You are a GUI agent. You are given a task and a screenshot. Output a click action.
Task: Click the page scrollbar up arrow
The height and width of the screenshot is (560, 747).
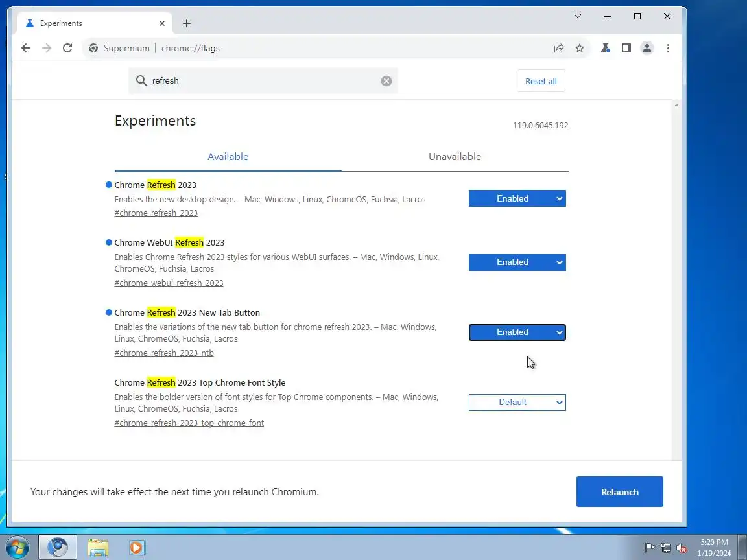click(x=676, y=105)
